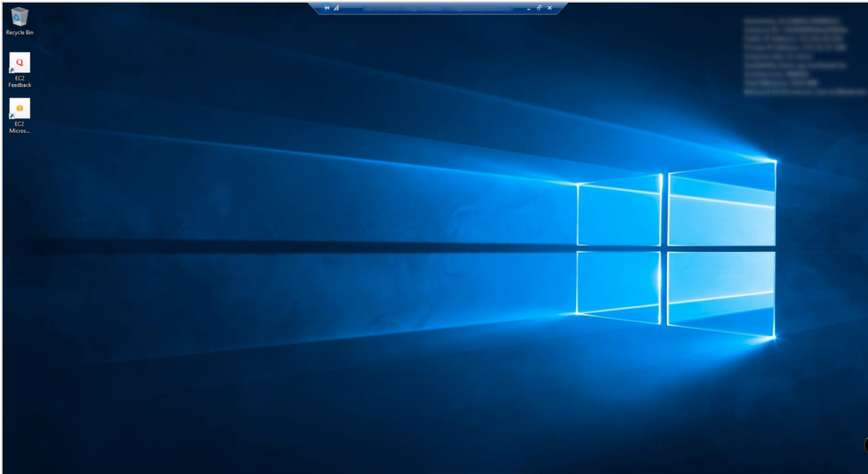The image size is (868, 474).
Task: Select the EC2 Feedback shortcut icon
Action: point(19,70)
